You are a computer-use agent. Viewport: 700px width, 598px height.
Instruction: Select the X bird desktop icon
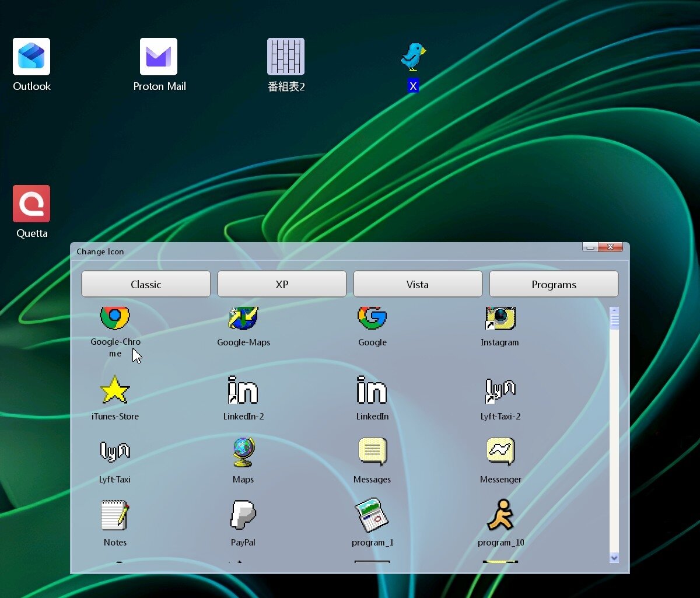click(x=413, y=57)
